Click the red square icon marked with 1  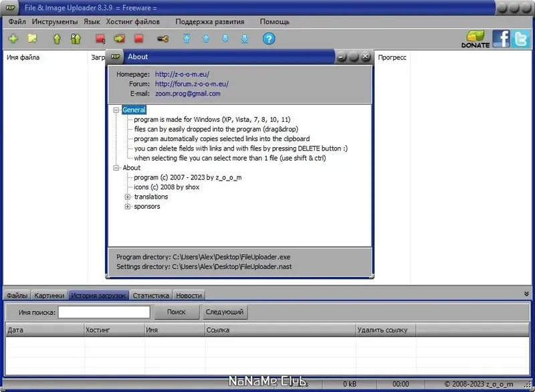tap(100, 39)
